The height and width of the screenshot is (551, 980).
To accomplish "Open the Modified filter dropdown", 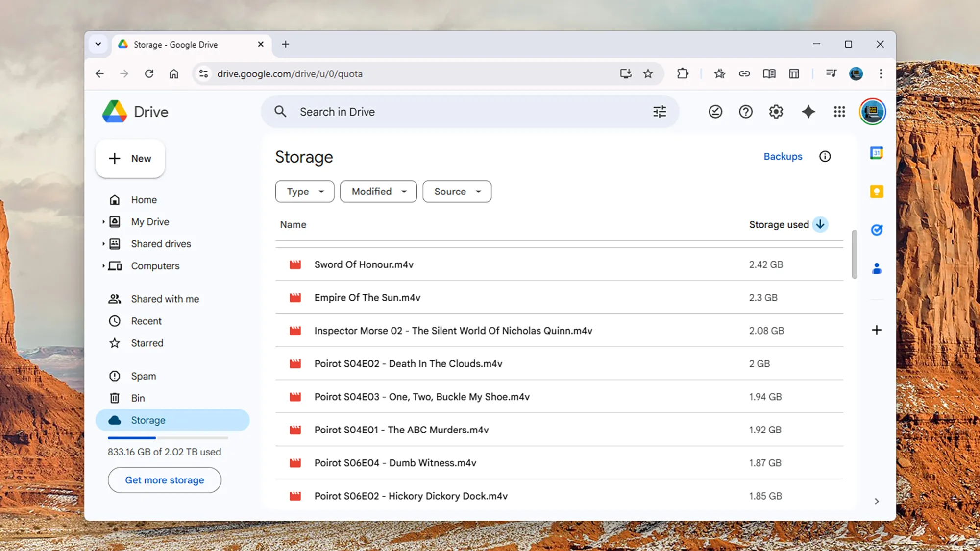I will [x=378, y=192].
